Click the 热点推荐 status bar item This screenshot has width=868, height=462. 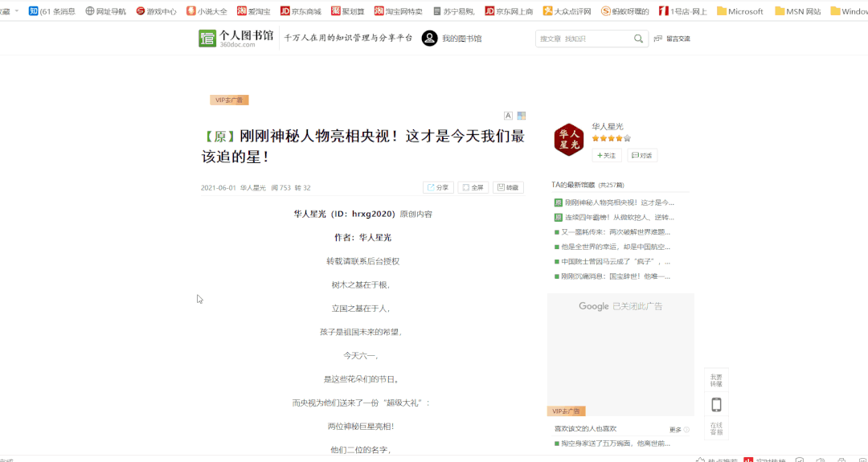coord(717,460)
